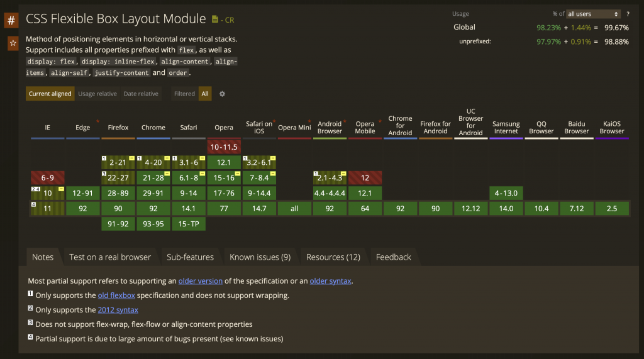This screenshot has height=359, width=644.
Task: Switch to the Feedback tab
Action: (x=394, y=257)
